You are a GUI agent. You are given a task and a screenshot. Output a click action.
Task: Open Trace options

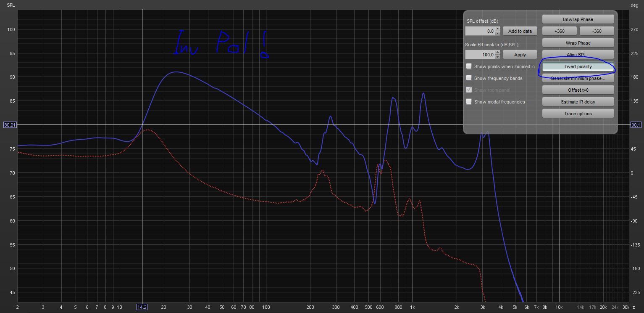[578, 114]
